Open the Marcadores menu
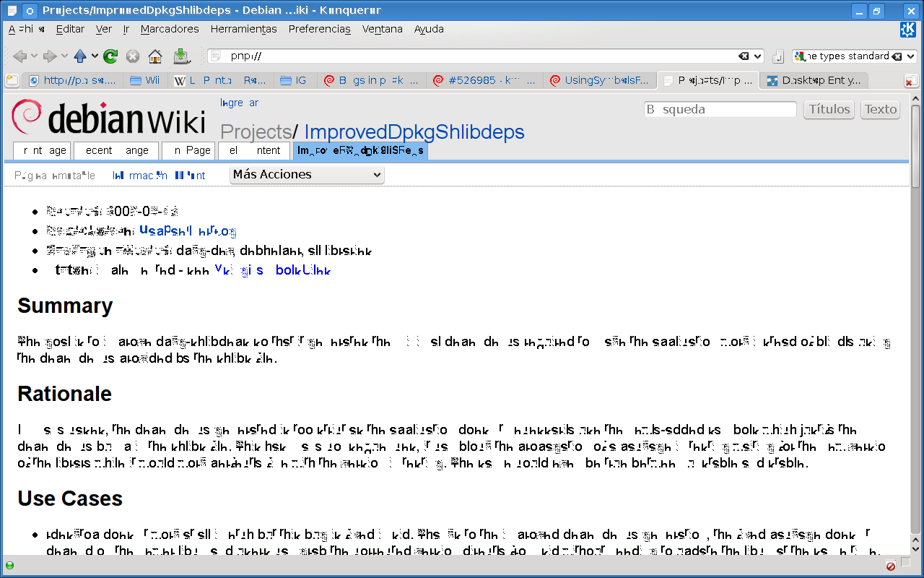The height and width of the screenshot is (578, 924). (170, 30)
